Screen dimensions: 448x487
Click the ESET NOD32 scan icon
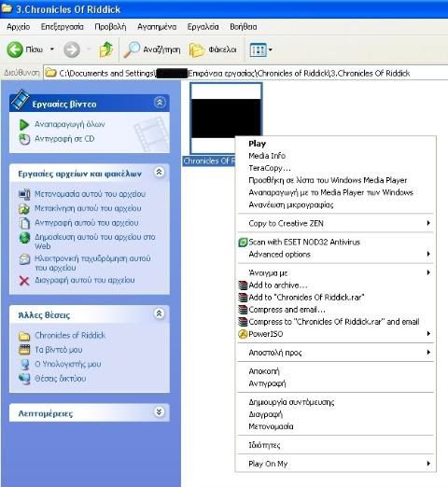pos(243,243)
